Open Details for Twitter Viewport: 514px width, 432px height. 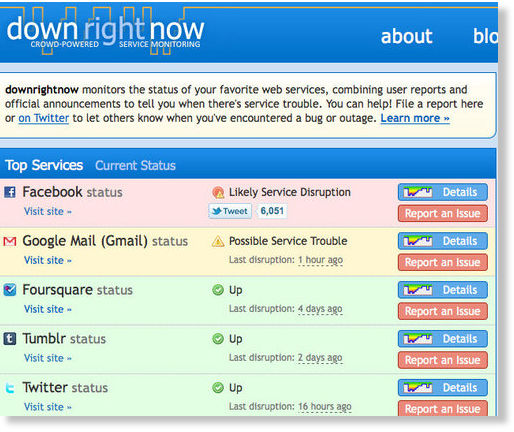coord(443,388)
